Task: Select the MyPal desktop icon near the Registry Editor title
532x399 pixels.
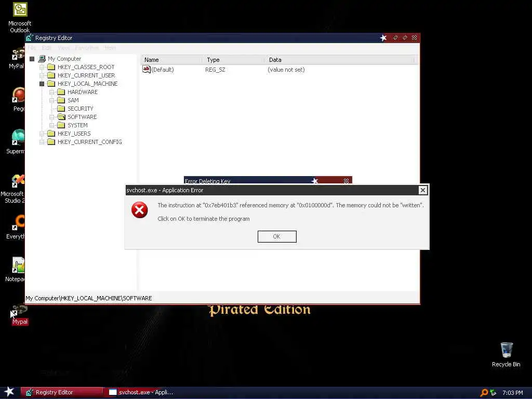Action: [x=17, y=58]
